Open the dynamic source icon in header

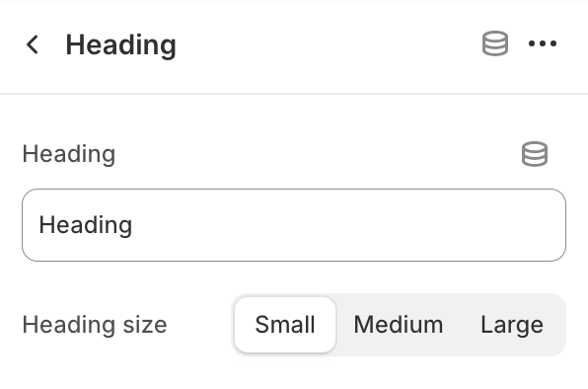pos(495,43)
